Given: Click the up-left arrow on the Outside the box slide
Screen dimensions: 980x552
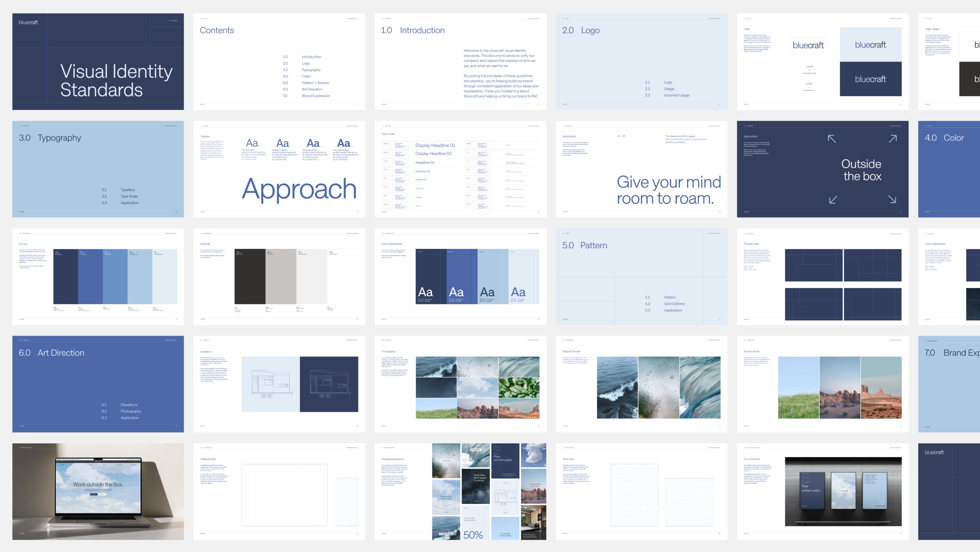Looking at the screenshot, I should [832, 138].
